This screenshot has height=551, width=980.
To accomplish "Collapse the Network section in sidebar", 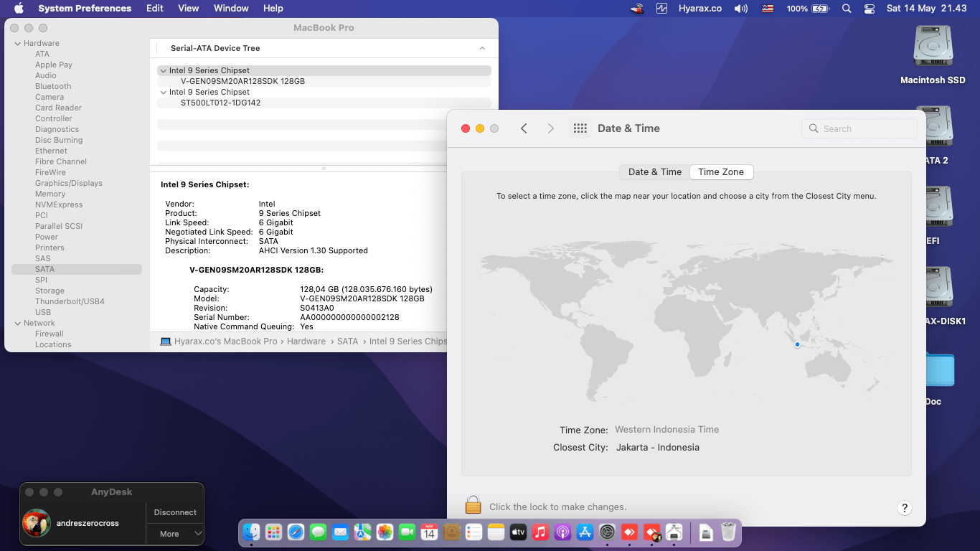I will click(x=17, y=323).
